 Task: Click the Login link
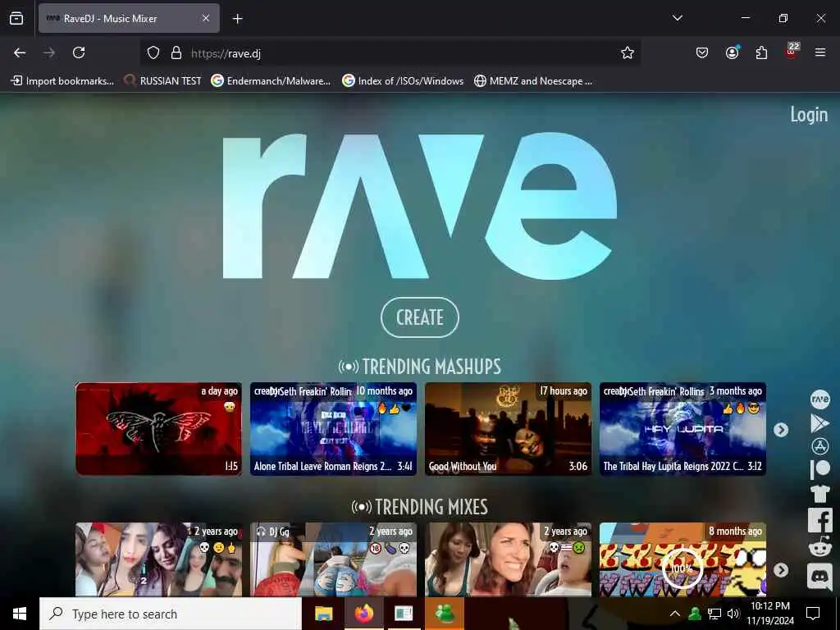pos(809,114)
